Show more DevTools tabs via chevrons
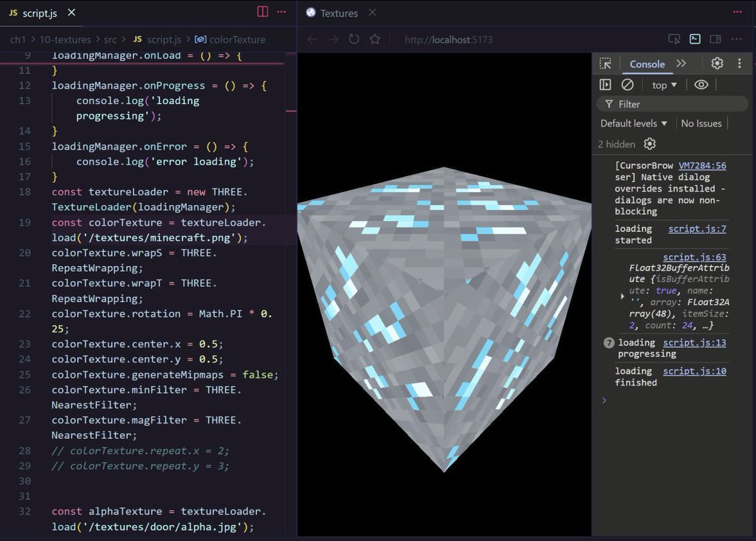Viewport: 756px width, 541px height. (681, 64)
